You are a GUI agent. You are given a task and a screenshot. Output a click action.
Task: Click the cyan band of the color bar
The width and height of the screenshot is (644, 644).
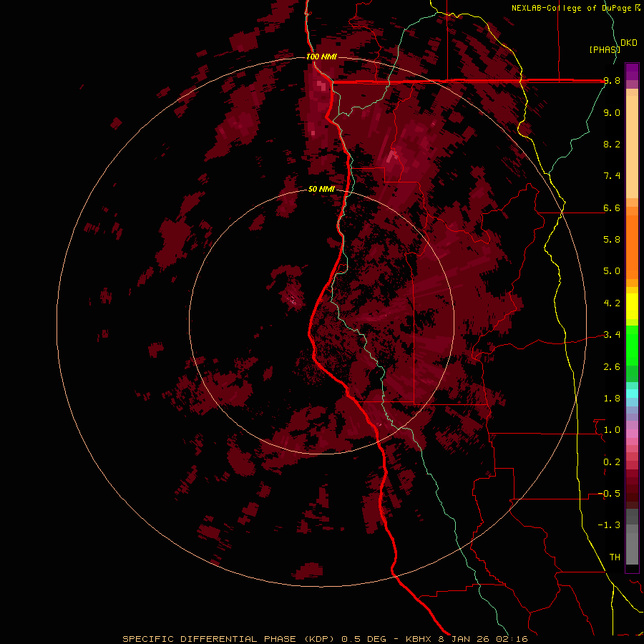632,394
